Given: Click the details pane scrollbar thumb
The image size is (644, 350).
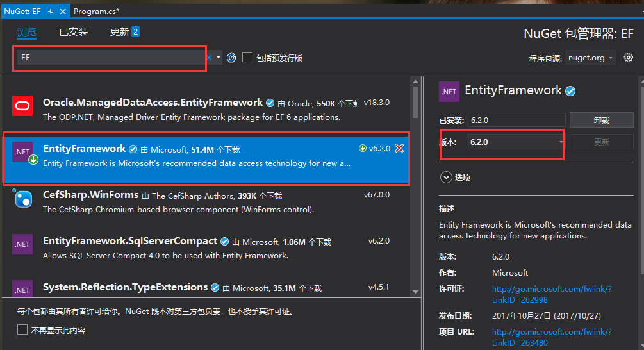Looking at the screenshot, I should 642,179.
